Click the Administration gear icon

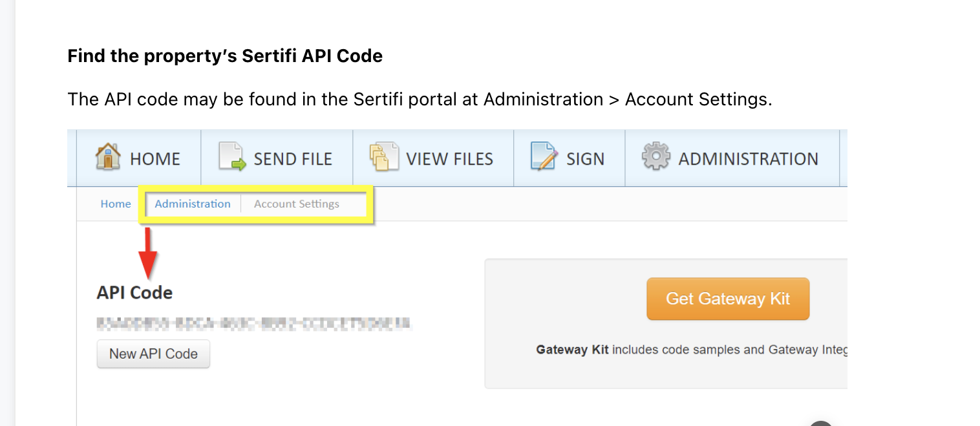coord(655,158)
